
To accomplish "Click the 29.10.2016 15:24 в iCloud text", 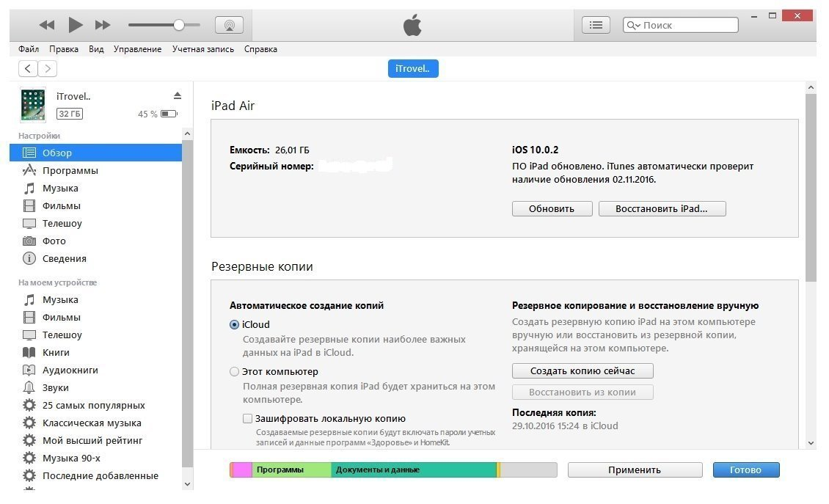I will (565, 426).
